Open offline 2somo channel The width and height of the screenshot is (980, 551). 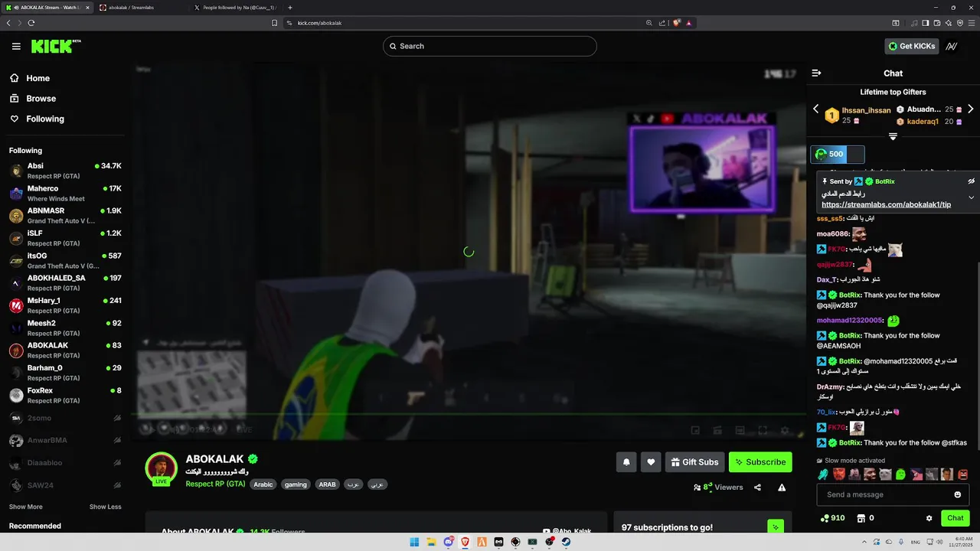click(66, 418)
